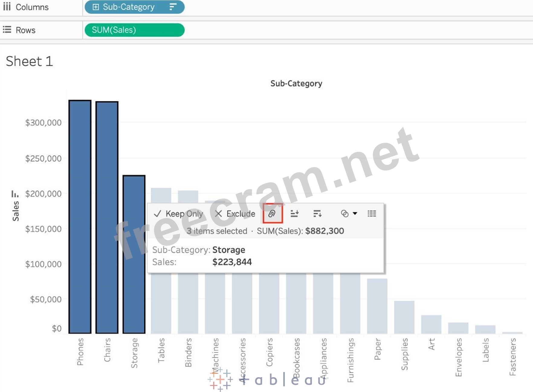The width and height of the screenshot is (533, 392).
Task: Click the sort icon on Sub-Category pill
Action: (x=173, y=7)
